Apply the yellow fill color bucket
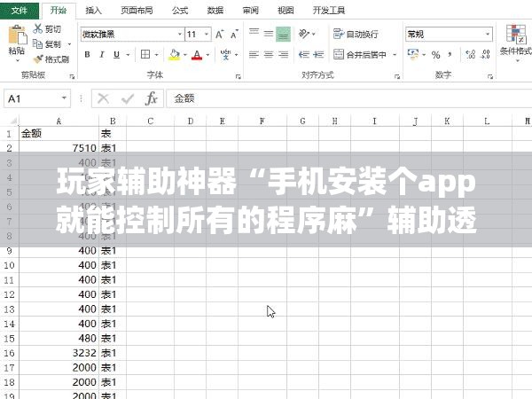This screenshot has width=532, height=399. coord(174,55)
